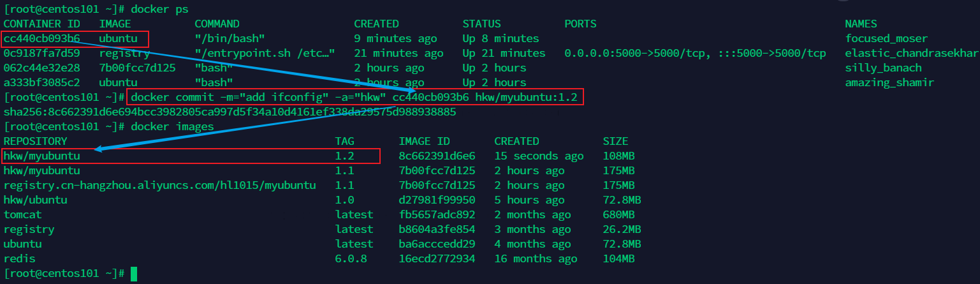
Task: Click the 104MB size value
Action: (x=618, y=258)
